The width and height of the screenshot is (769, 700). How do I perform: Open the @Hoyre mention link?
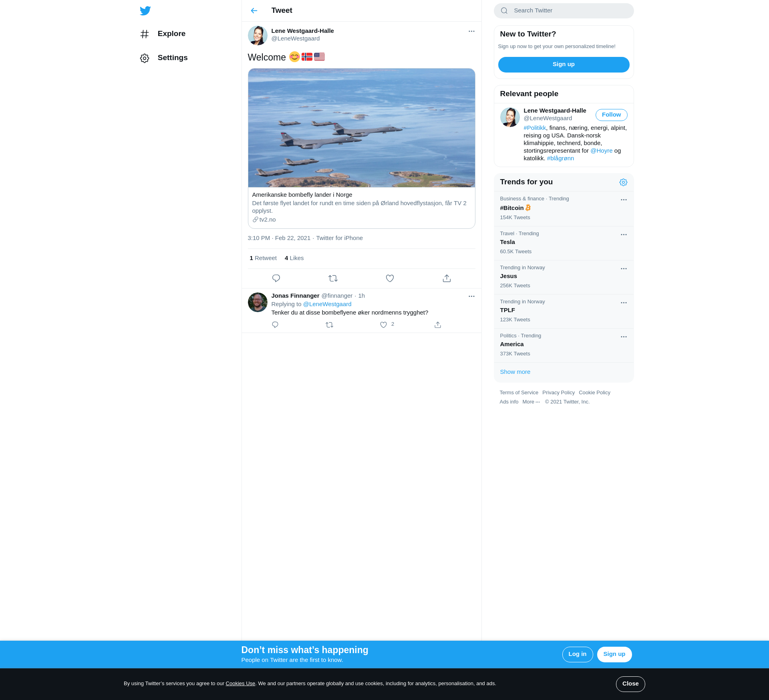pos(601,151)
